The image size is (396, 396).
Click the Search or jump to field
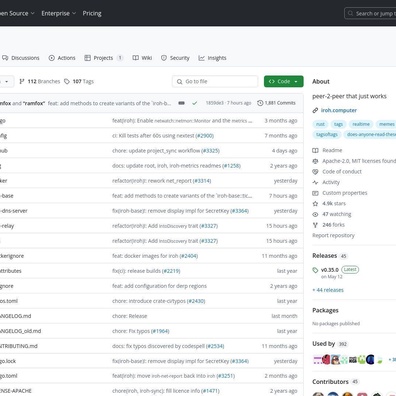click(x=370, y=13)
